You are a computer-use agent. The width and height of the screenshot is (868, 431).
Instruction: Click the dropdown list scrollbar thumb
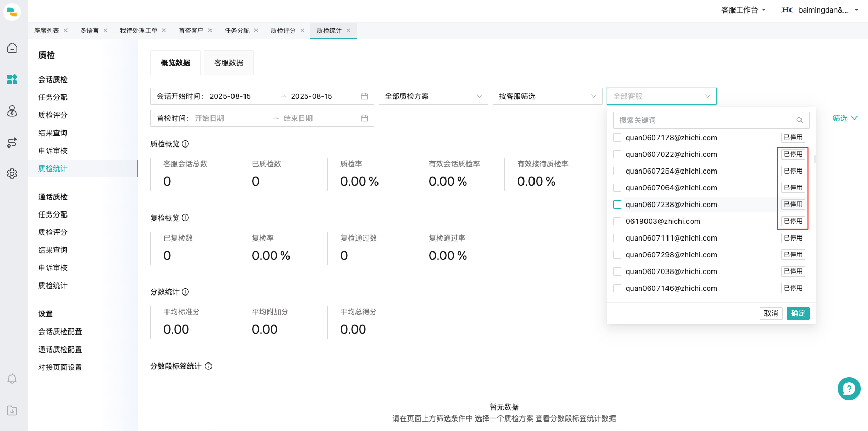[x=815, y=159]
